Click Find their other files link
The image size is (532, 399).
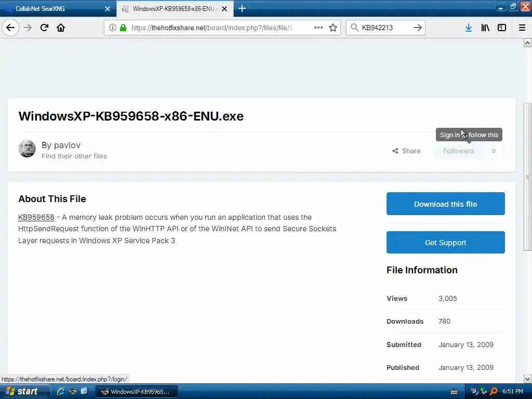click(74, 156)
